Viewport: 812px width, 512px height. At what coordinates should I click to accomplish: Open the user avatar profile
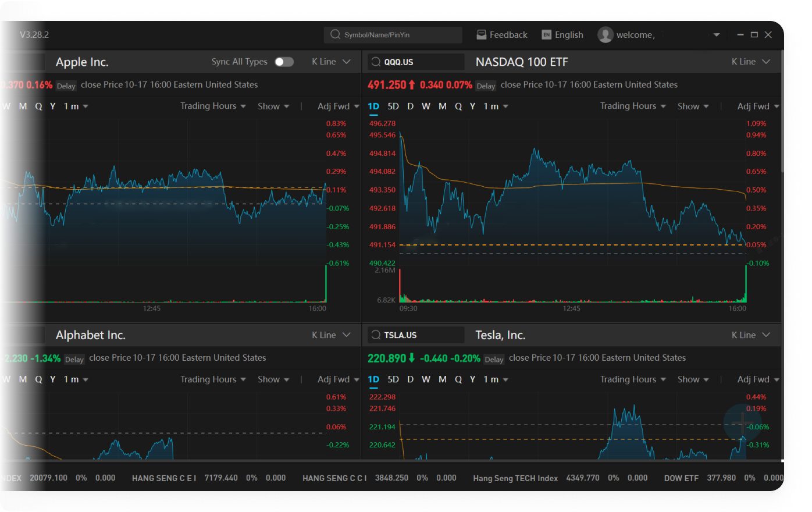[x=606, y=35]
